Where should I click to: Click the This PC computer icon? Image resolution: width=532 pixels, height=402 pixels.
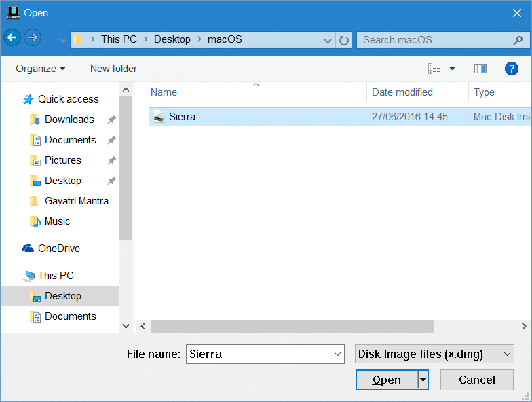pos(28,276)
